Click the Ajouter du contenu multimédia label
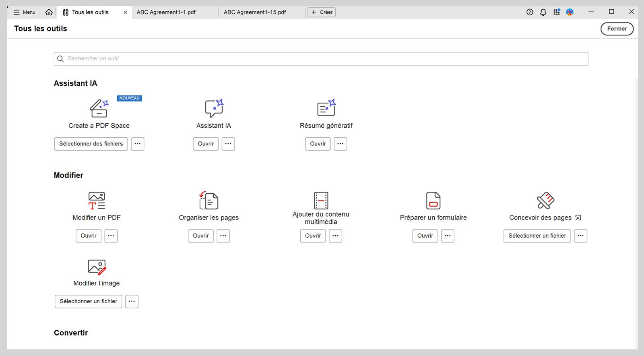Viewport: 644px width, 356px height. (x=321, y=218)
